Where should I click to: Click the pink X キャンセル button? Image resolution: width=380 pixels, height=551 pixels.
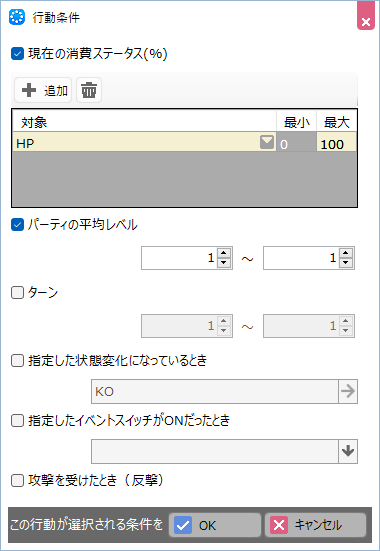coord(315,525)
